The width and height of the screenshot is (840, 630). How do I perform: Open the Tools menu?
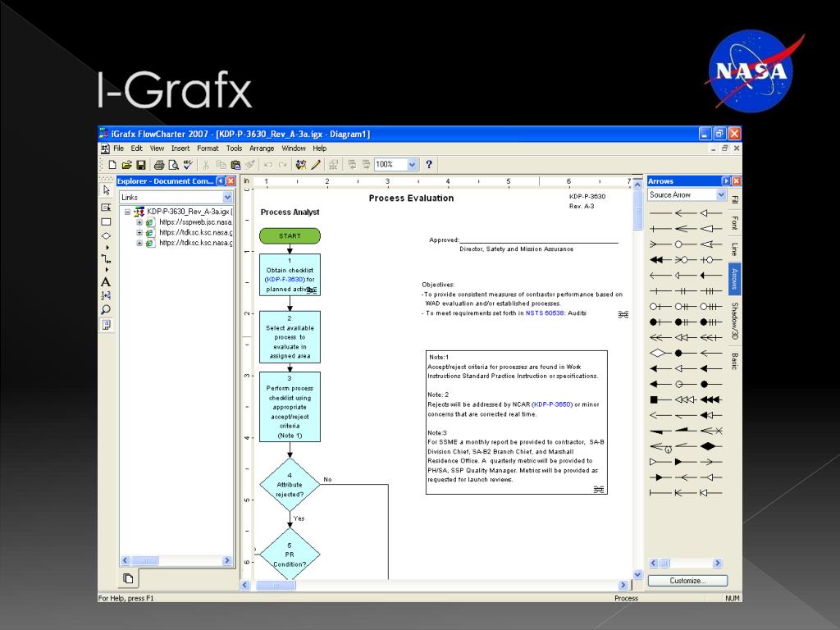coord(234,148)
